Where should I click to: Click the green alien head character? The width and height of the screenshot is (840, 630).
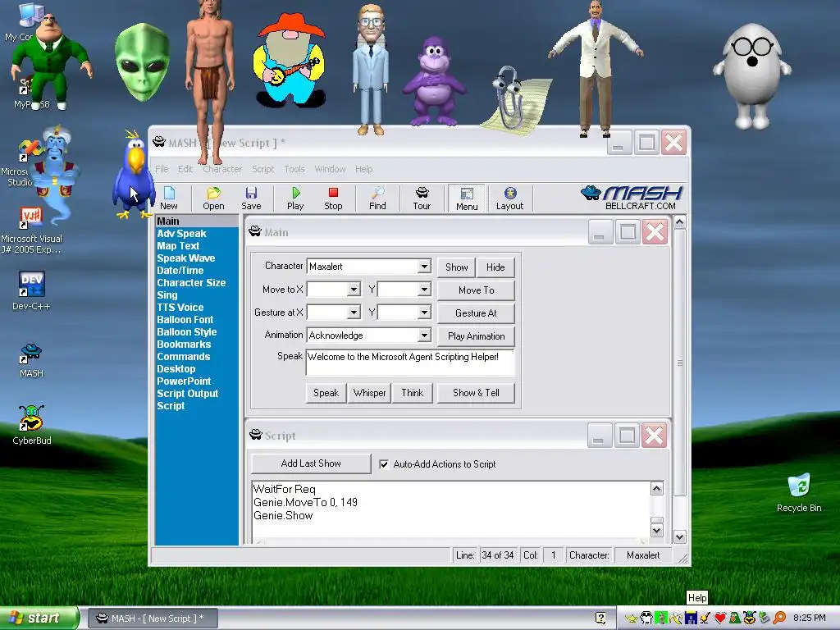[x=142, y=62]
